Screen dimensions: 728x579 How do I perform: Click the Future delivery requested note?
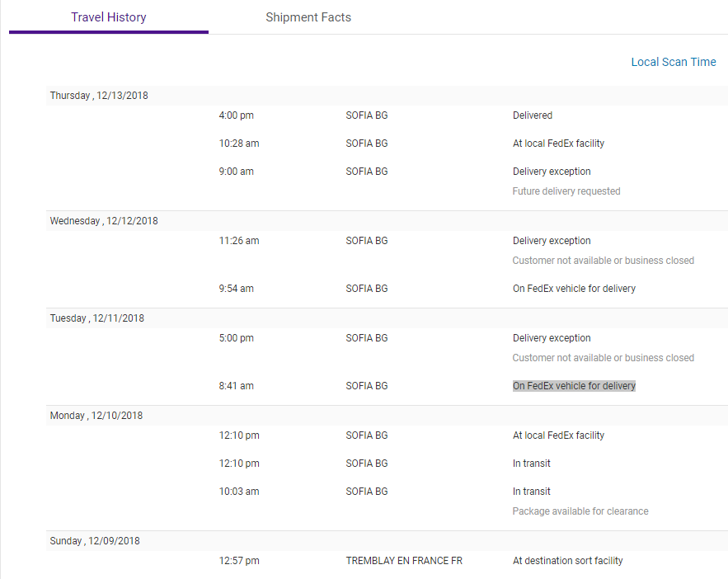566,191
